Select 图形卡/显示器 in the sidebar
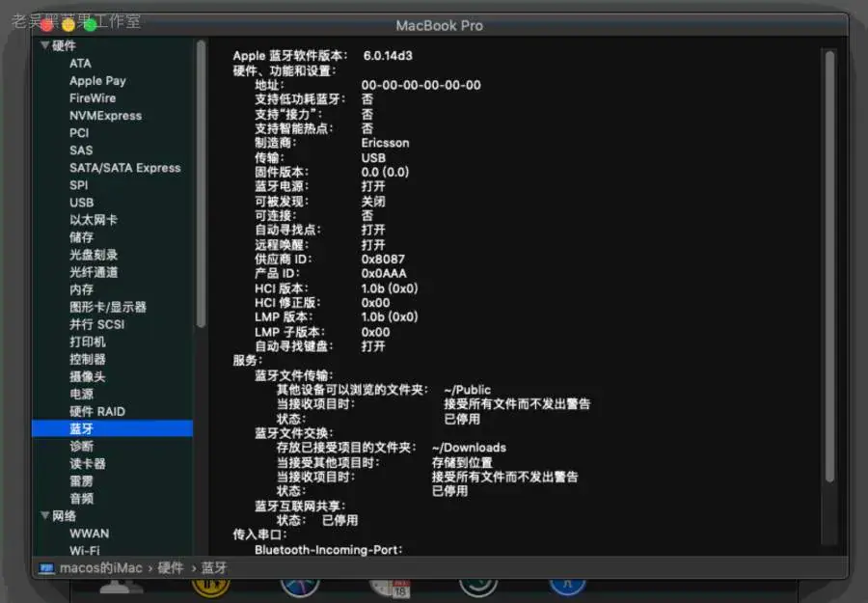Image resolution: width=868 pixels, height=603 pixels. click(x=107, y=307)
